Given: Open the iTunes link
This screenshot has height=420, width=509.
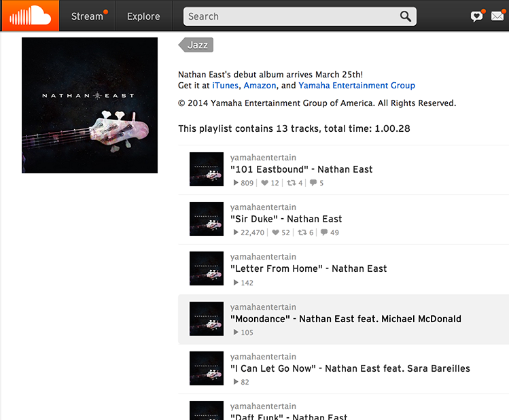Looking at the screenshot, I should (226, 86).
